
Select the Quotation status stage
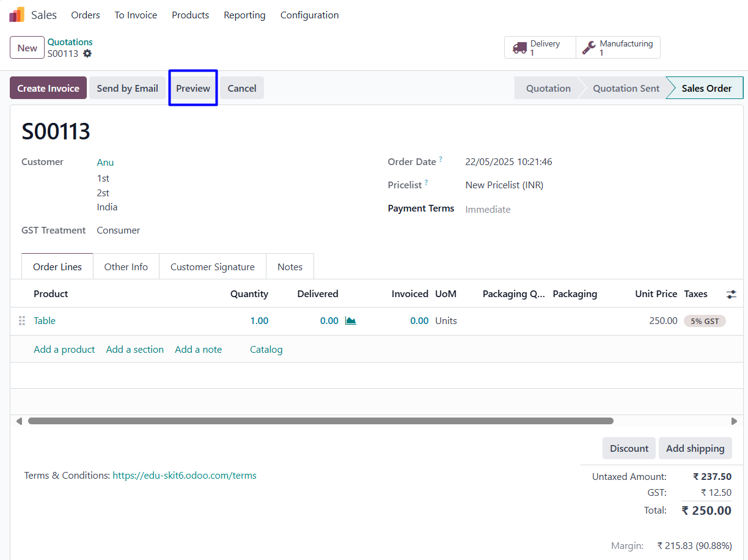point(548,88)
